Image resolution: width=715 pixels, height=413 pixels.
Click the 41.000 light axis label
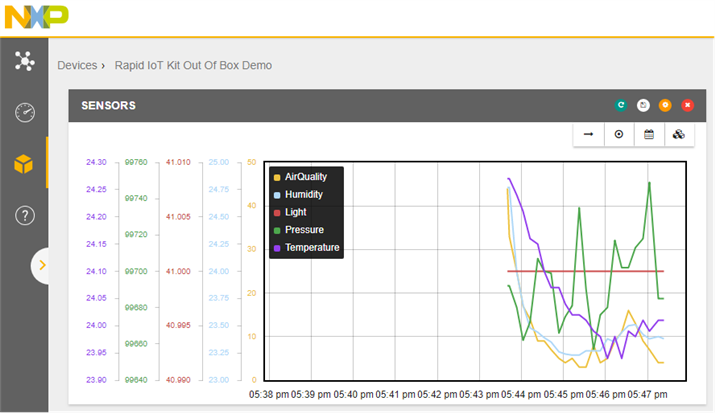[178, 271]
